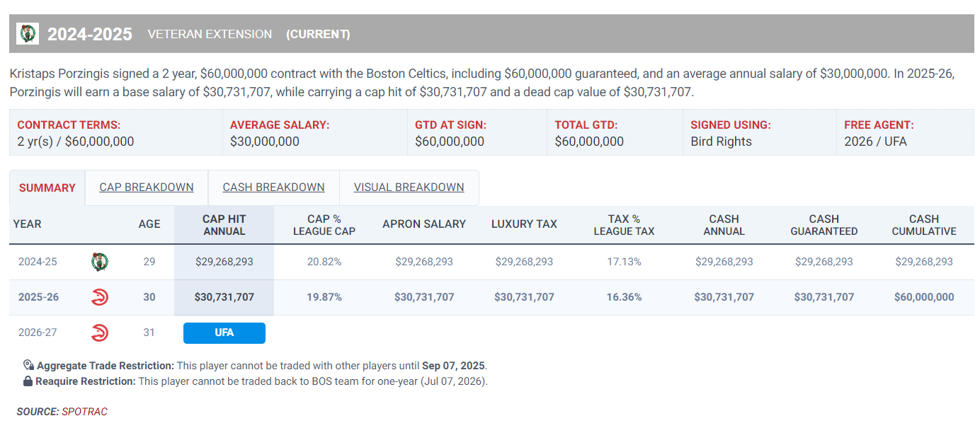Click the Reaquire Restriction lock icon
The image size is (980, 440).
pyautogui.click(x=28, y=381)
